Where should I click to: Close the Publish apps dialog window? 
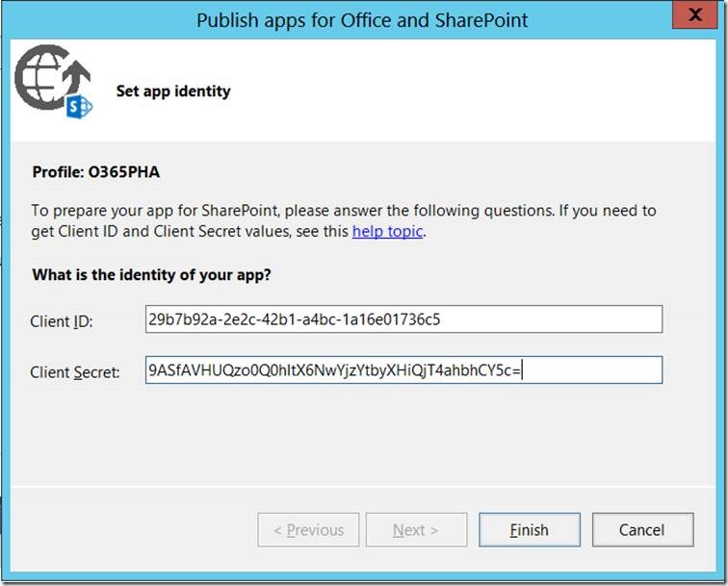tap(695, 14)
